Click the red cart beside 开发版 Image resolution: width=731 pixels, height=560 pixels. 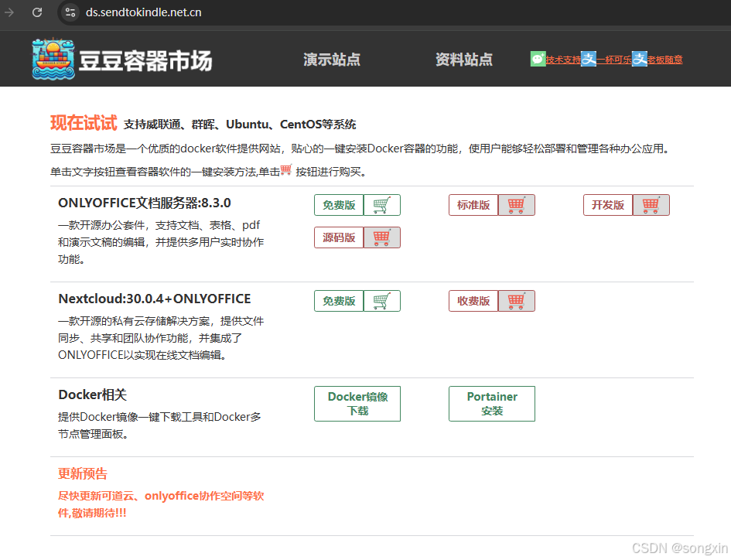[651, 205]
